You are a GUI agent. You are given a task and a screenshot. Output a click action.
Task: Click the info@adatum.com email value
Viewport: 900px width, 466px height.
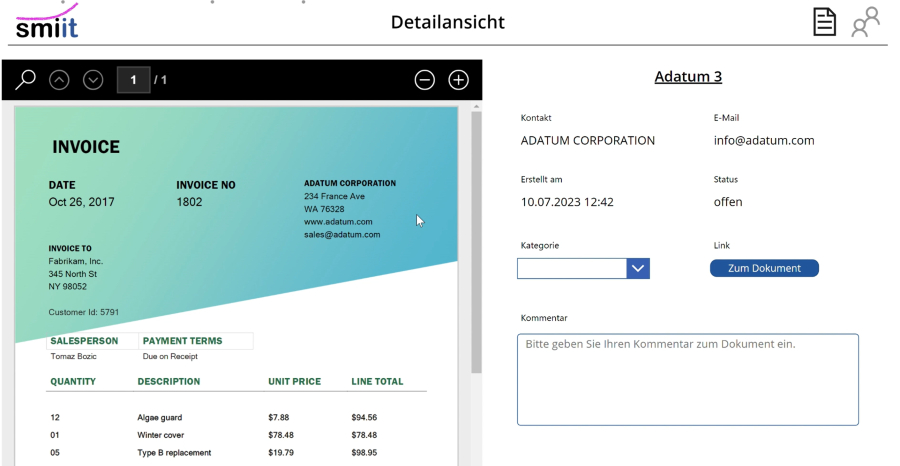click(x=764, y=141)
